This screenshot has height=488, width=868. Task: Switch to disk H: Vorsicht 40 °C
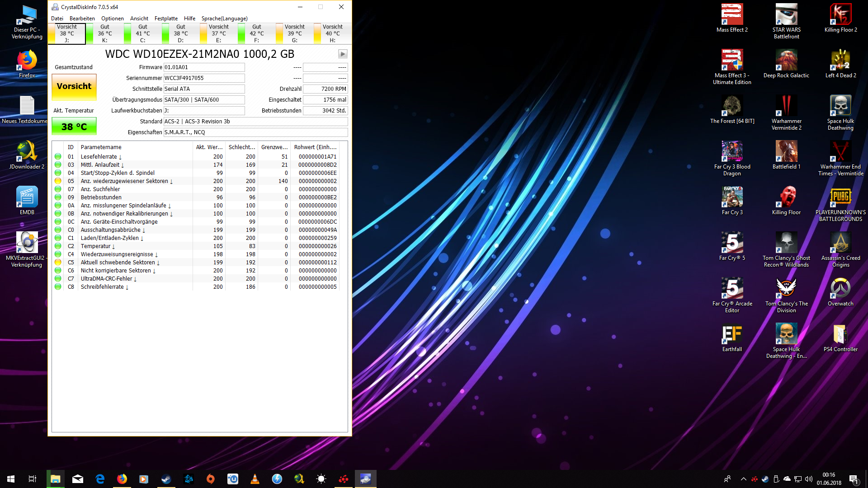tap(333, 33)
